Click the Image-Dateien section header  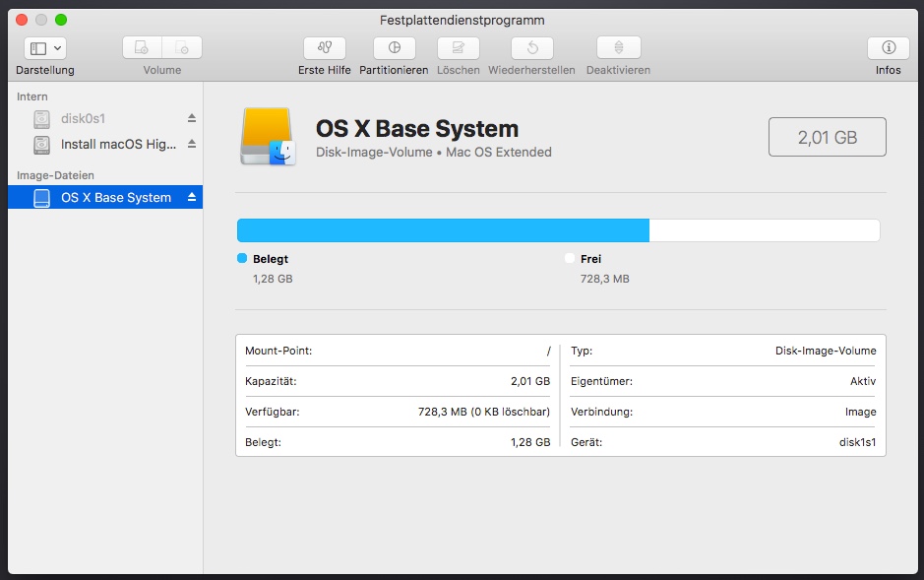(x=55, y=175)
